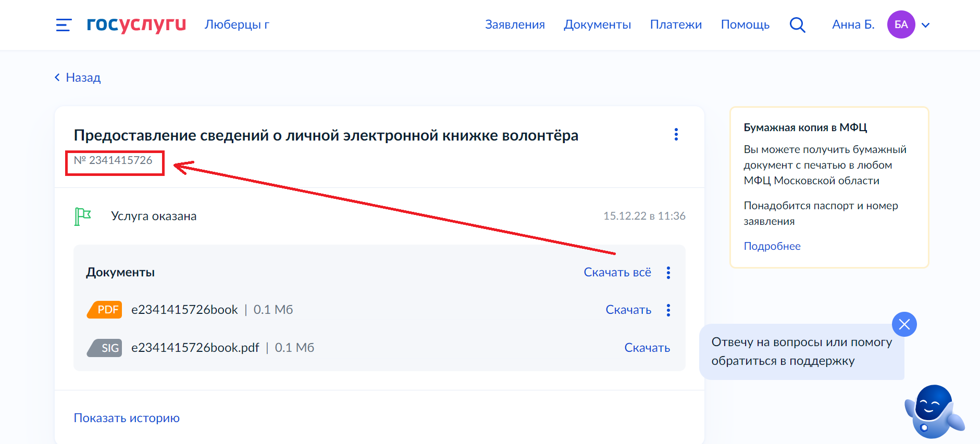Select the Документы section heading

point(120,272)
